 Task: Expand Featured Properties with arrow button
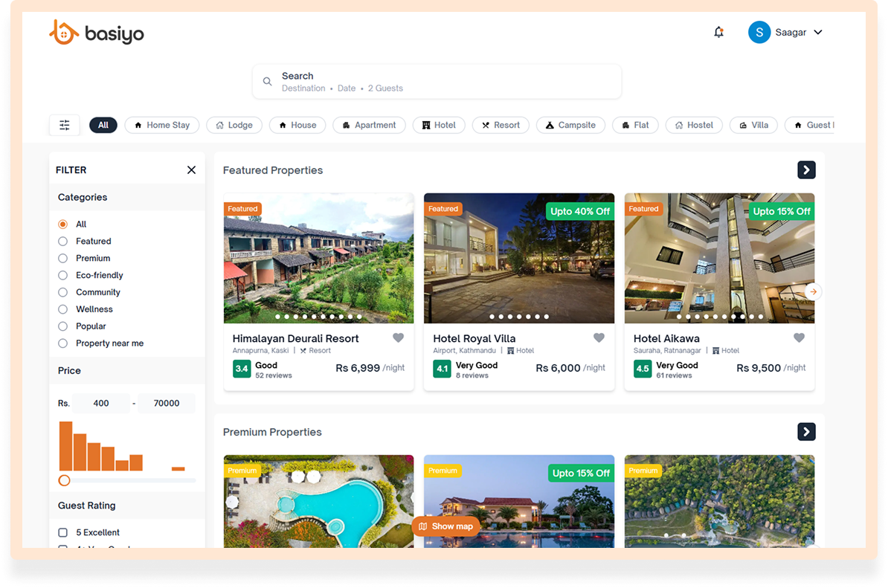point(806,170)
